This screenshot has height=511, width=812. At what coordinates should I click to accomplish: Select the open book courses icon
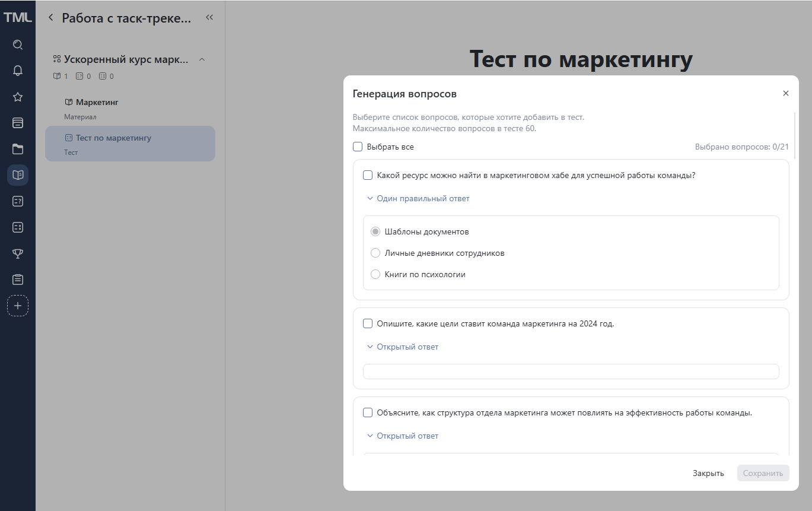(18, 175)
